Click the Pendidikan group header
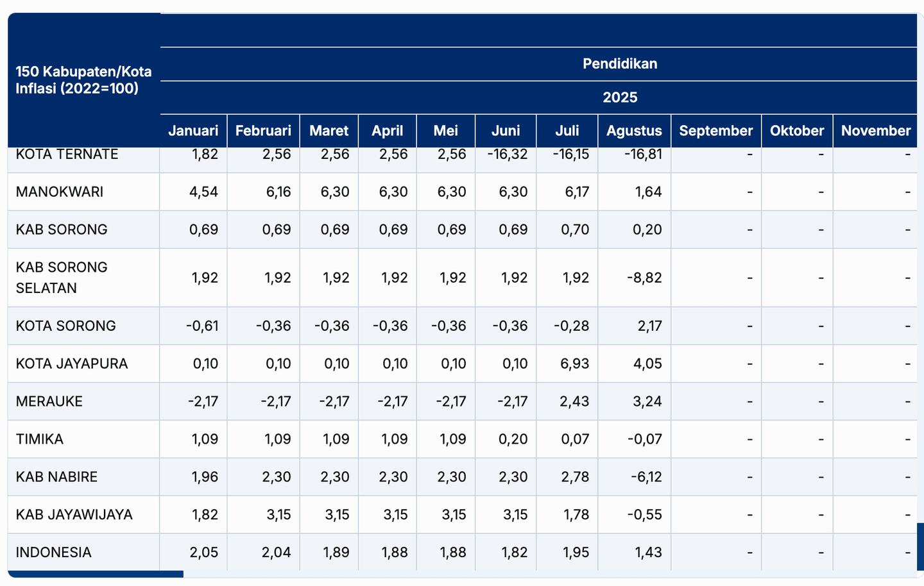924x586 pixels. click(619, 63)
